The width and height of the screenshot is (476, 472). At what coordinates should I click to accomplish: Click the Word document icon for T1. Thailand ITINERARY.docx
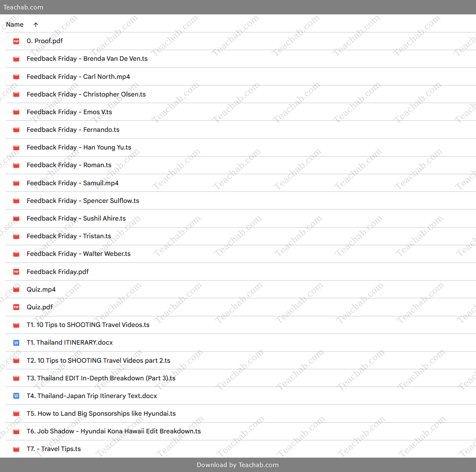(x=16, y=343)
